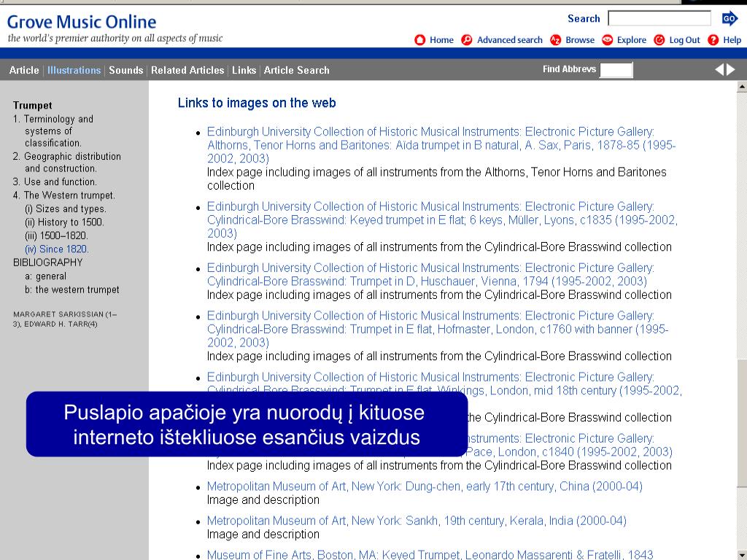The width and height of the screenshot is (747, 560).
Task: Open the Museum of Fine Arts Keyed Trumpet link
Action: [430, 555]
